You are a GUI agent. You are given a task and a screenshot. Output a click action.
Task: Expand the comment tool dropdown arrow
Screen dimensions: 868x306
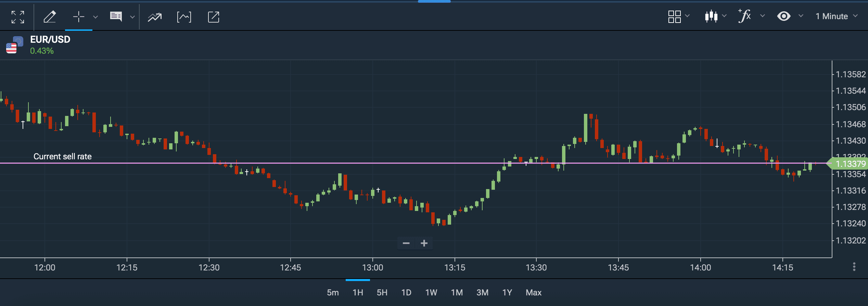click(132, 17)
